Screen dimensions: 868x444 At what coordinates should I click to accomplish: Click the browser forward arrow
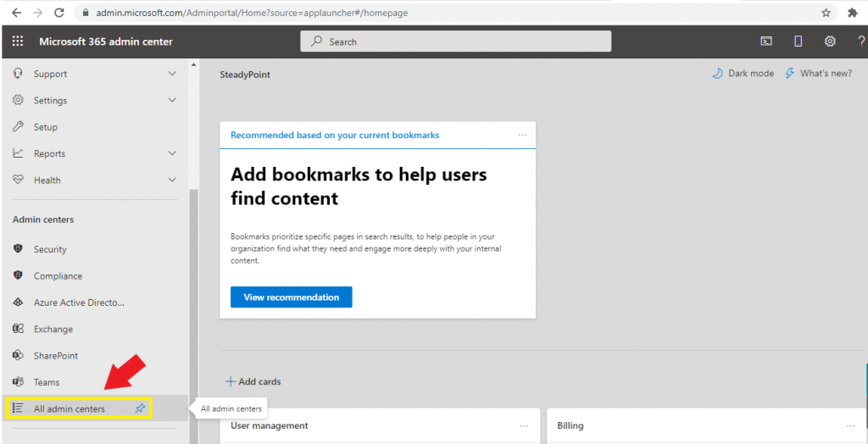37,13
